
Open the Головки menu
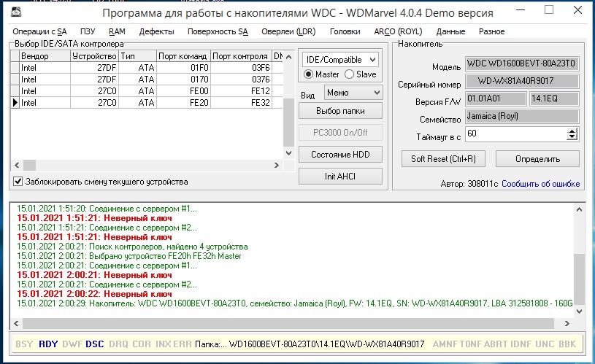point(345,31)
